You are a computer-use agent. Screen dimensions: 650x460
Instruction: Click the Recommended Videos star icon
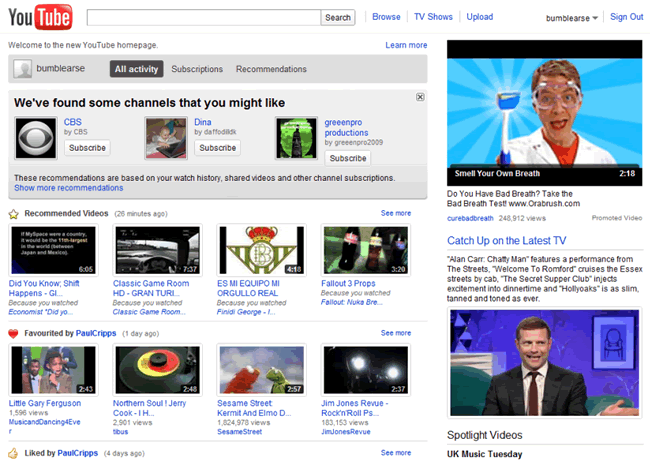(13, 214)
